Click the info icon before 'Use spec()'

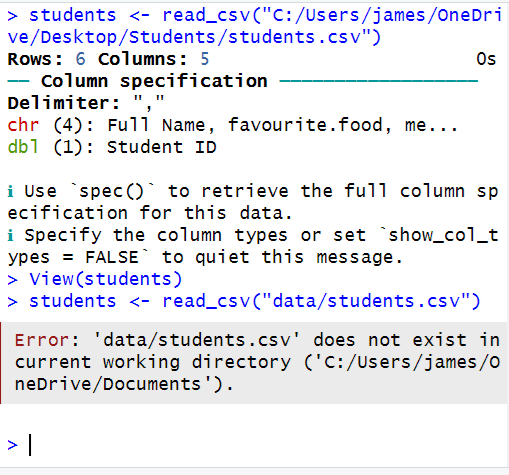(x=11, y=192)
